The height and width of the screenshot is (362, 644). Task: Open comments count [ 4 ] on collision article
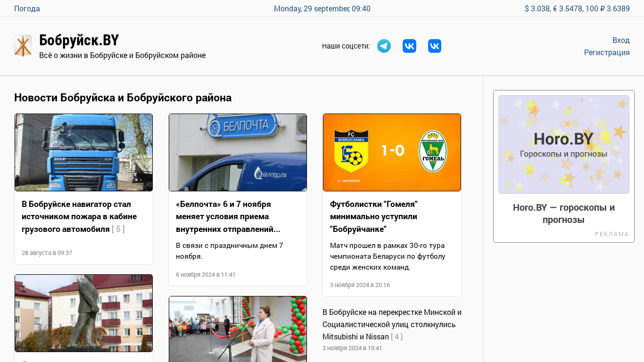click(396, 337)
